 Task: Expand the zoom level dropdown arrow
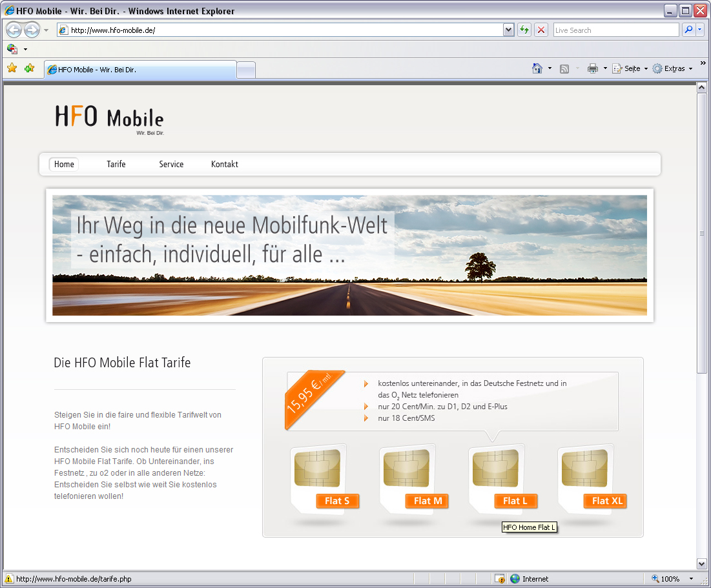click(691, 579)
